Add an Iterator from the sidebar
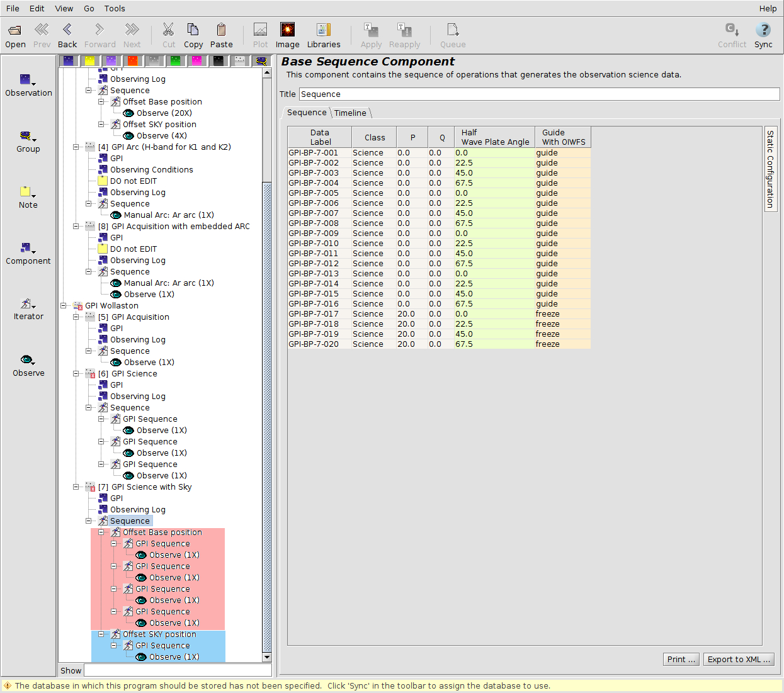The image size is (784, 693). tap(28, 308)
